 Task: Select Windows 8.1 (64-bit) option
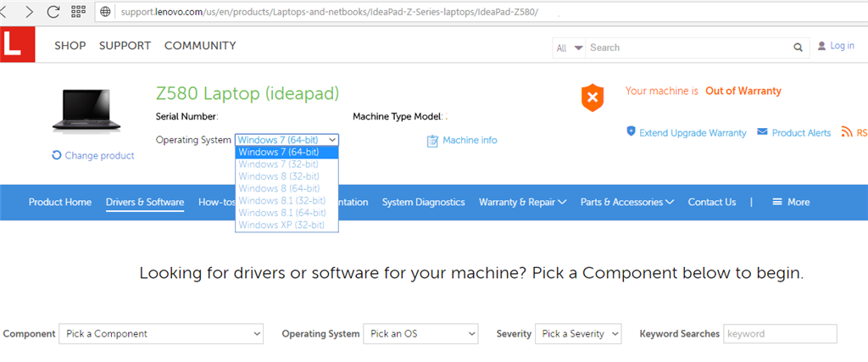[287, 213]
